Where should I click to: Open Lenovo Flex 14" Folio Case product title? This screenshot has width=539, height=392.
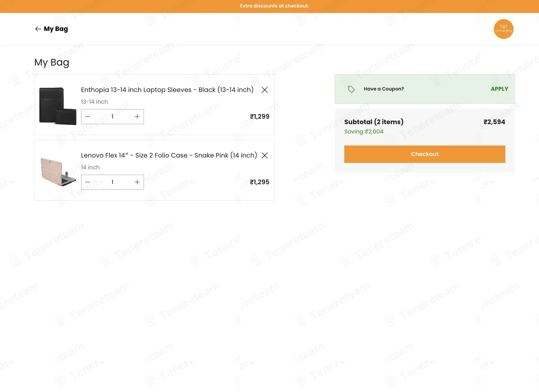pyautogui.click(x=169, y=155)
